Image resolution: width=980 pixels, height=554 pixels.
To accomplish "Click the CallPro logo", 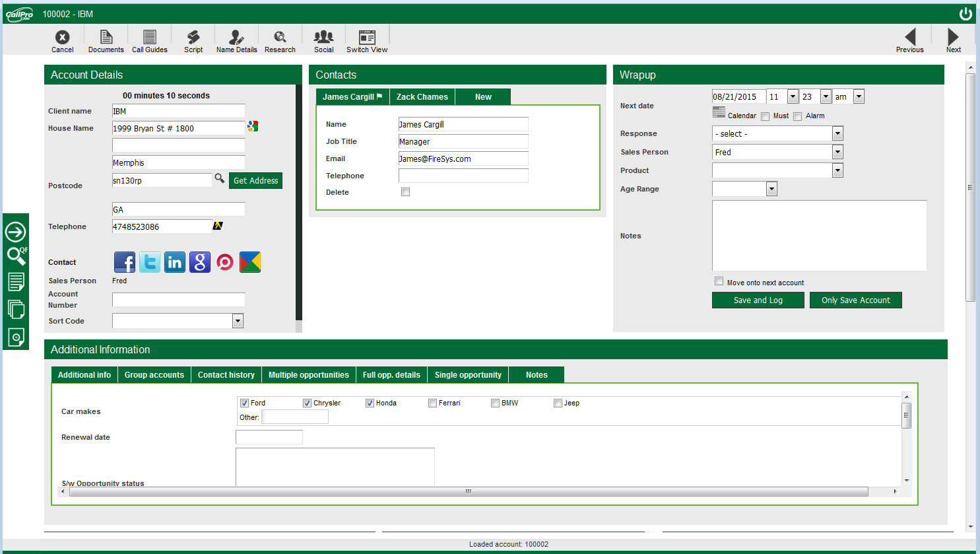I will click(19, 15).
